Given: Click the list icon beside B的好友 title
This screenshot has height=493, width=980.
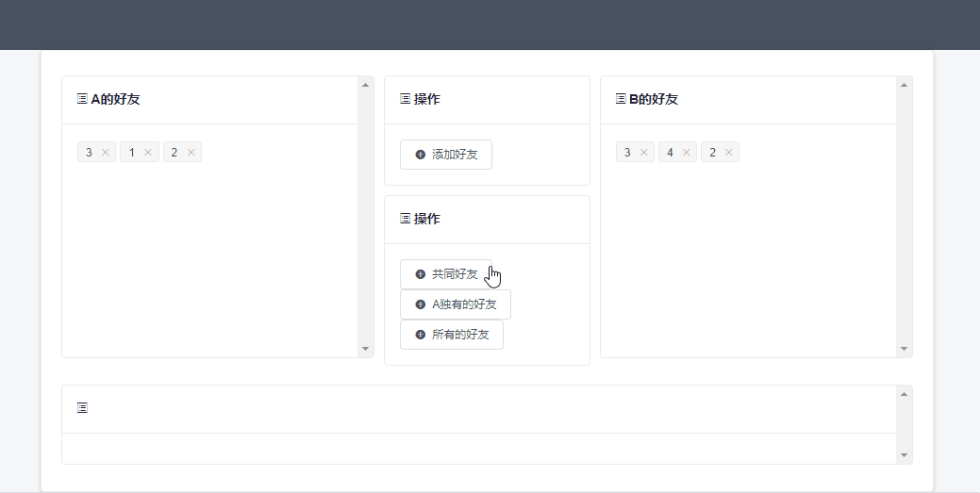Looking at the screenshot, I should 621,99.
